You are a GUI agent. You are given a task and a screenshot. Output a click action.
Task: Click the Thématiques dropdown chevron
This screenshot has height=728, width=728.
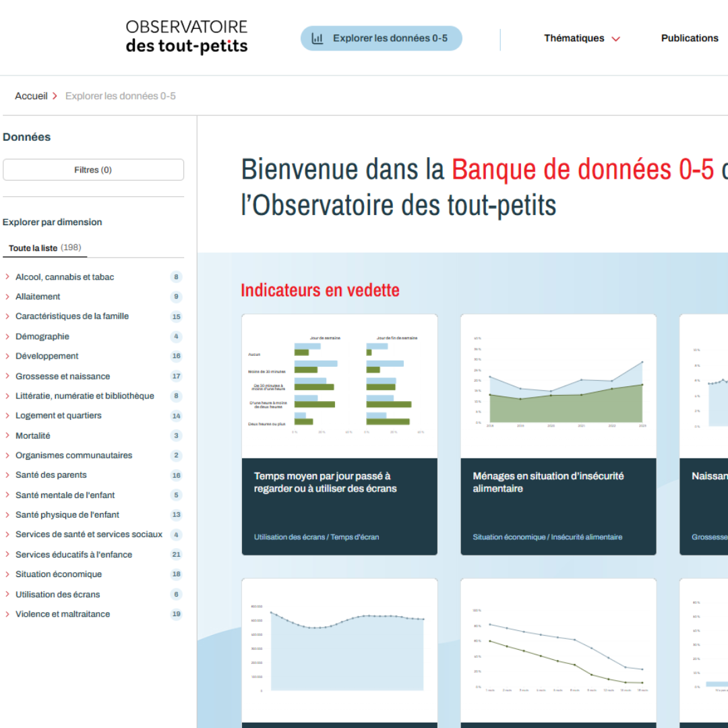click(x=615, y=39)
